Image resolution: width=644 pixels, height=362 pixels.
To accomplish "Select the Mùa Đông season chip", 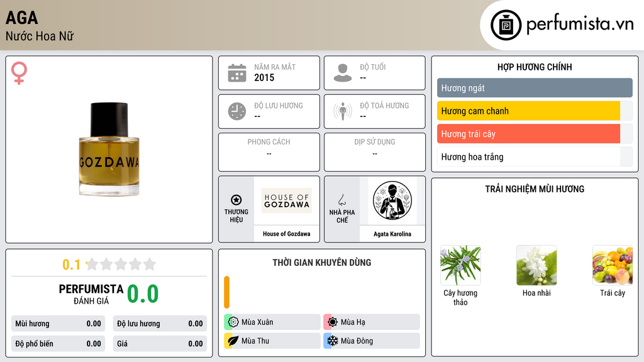I will coord(372,341).
